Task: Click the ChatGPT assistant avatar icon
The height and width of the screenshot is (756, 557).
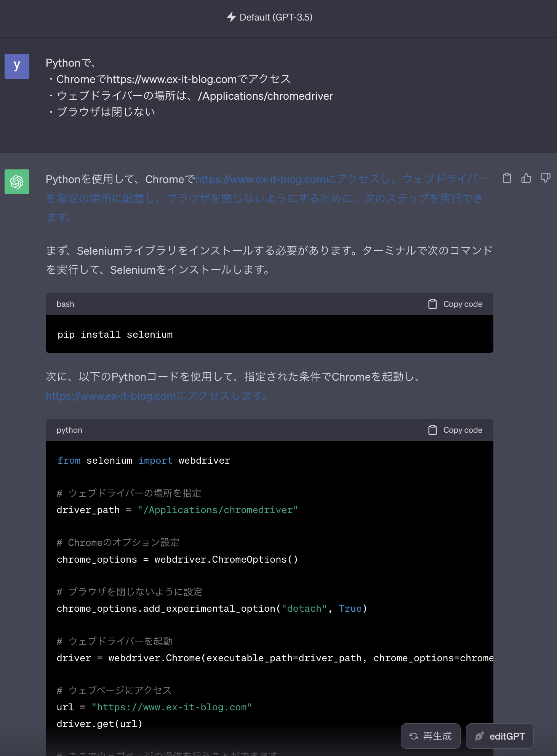Action: pos(17,182)
